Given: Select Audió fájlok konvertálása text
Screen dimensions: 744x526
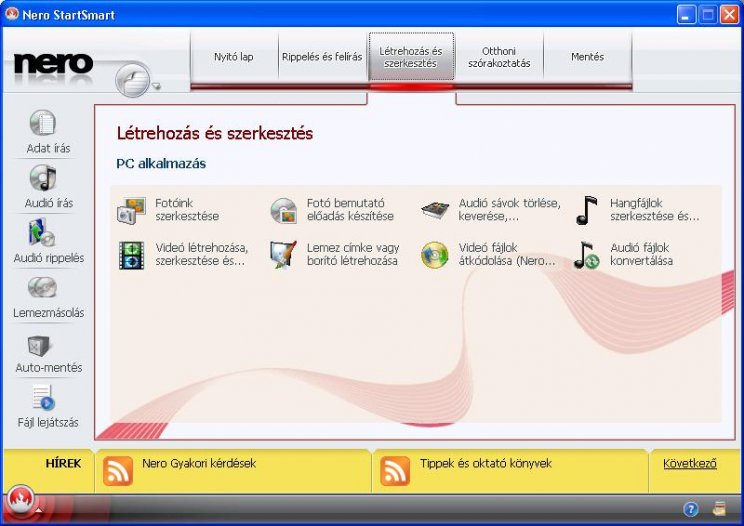Looking at the screenshot, I should coord(641,254).
